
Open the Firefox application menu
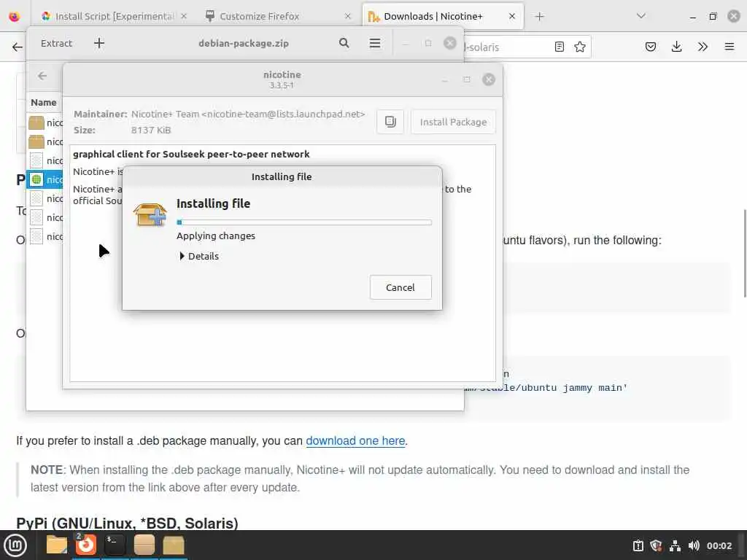(729, 47)
